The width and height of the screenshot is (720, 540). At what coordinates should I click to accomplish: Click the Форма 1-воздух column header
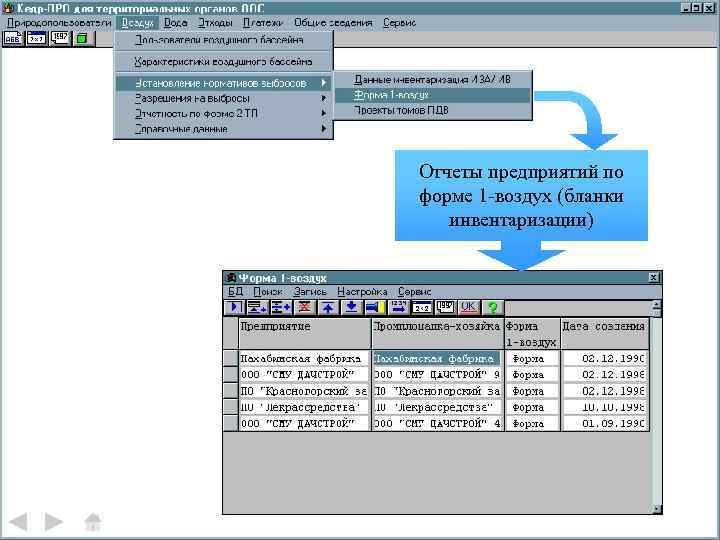532,333
